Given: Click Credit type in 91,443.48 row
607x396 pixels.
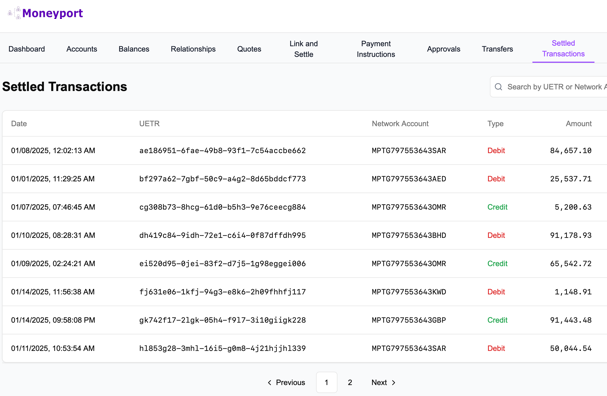Looking at the screenshot, I should point(497,320).
